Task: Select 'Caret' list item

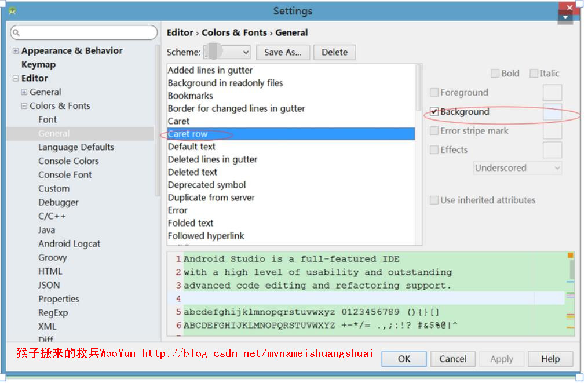Action: click(x=291, y=121)
